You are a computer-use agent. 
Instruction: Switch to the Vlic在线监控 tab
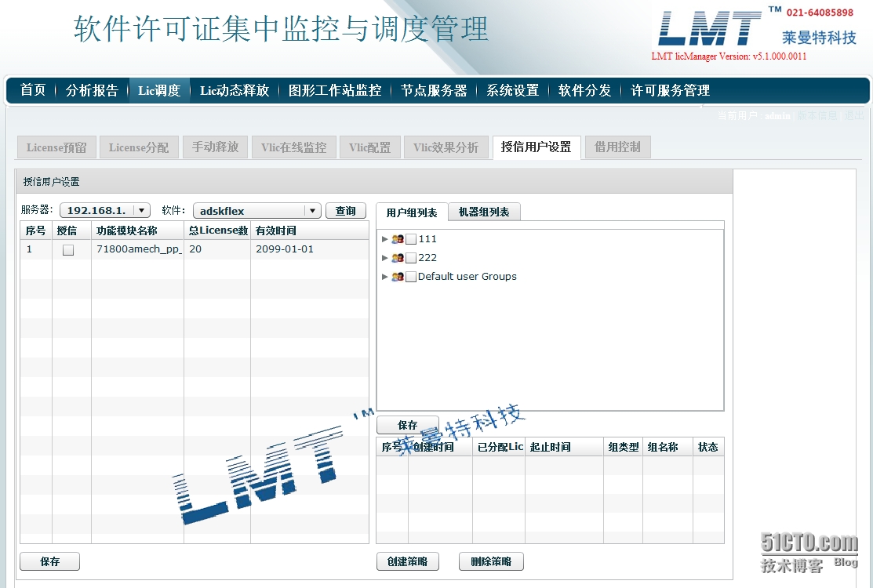293,147
